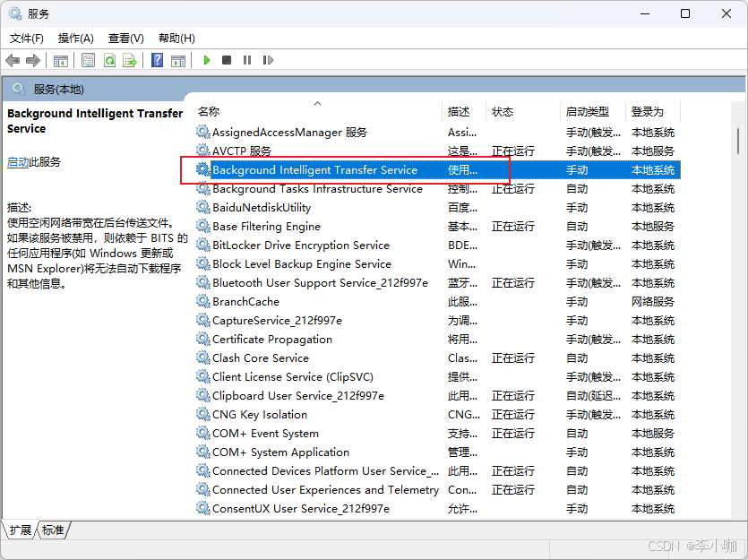Viewport: 748px width, 560px height.
Task: Click the export list toolbar icon
Action: [131, 60]
